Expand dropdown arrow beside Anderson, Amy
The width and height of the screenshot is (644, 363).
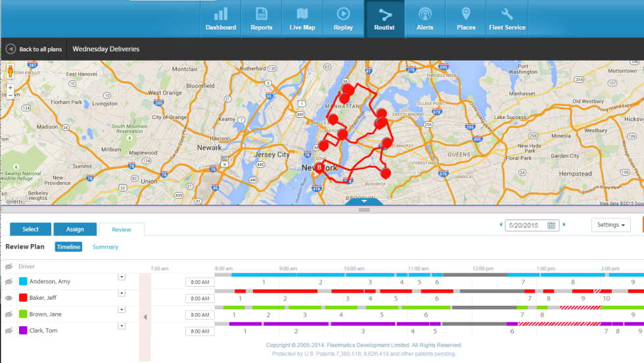click(x=122, y=277)
